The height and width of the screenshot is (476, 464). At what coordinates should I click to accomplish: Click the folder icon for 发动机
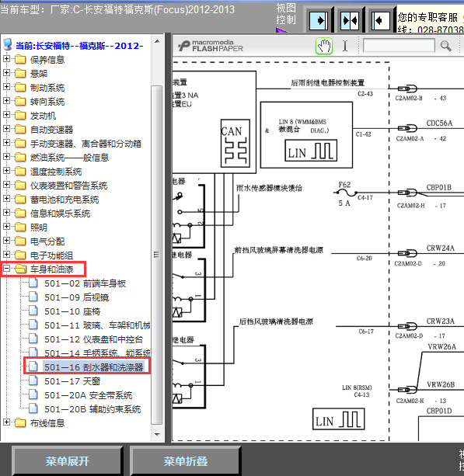tap(20, 115)
